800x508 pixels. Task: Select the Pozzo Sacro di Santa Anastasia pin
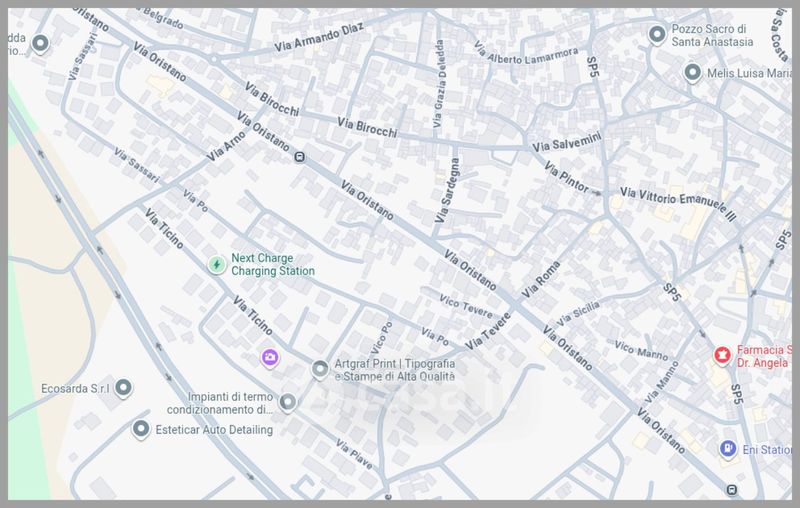pos(657,36)
